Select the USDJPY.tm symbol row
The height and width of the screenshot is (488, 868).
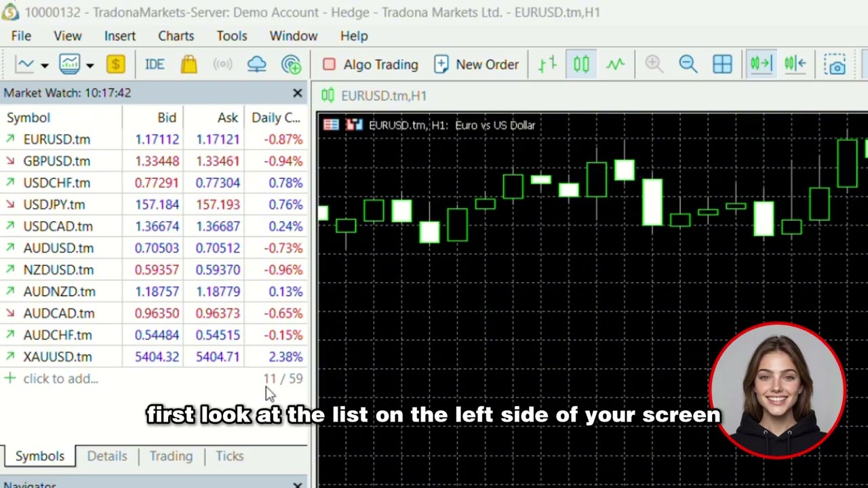tap(154, 205)
